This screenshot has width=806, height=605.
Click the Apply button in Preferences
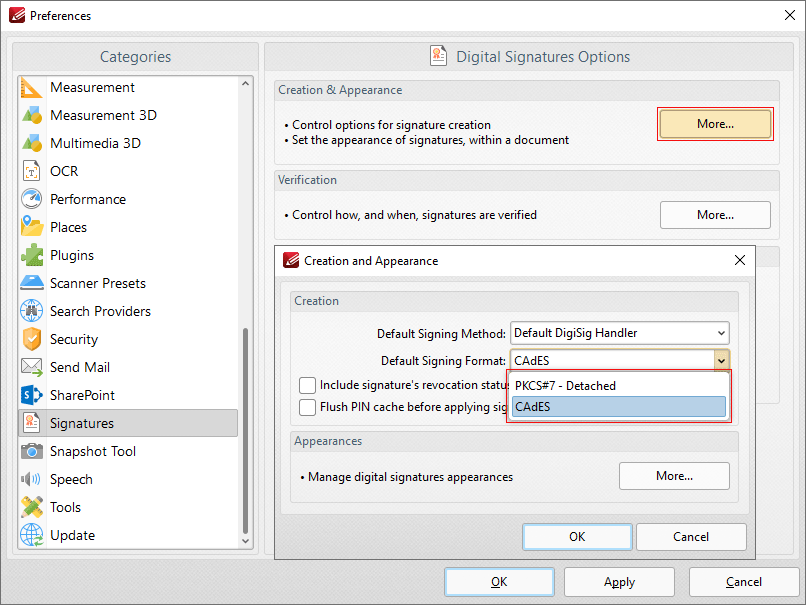(x=619, y=582)
